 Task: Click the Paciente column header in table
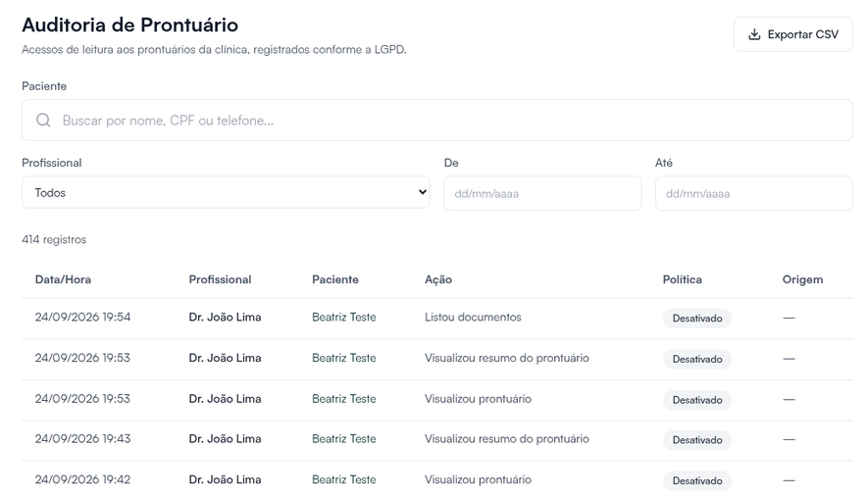pos(334,279)
